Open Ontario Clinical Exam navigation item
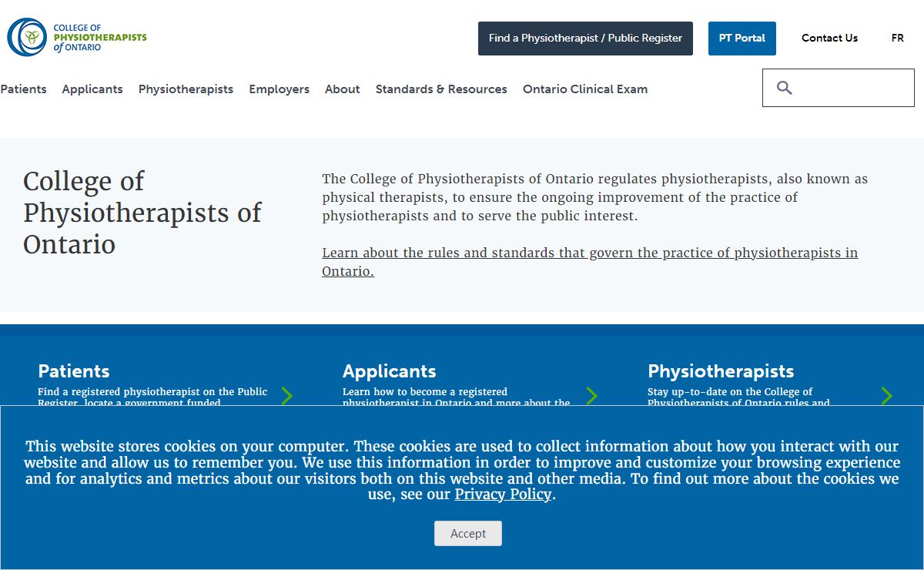Image resolution: width=924 pixels, height=570 pixels. [585, 89]
